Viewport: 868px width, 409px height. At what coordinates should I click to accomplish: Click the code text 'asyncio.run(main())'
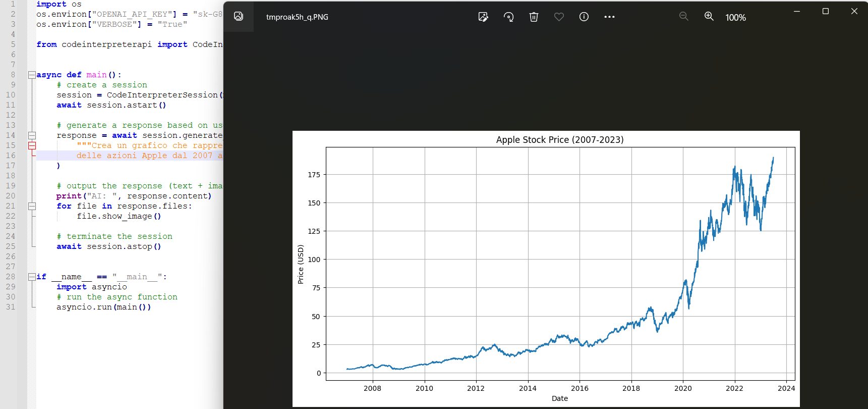[104, 307]
